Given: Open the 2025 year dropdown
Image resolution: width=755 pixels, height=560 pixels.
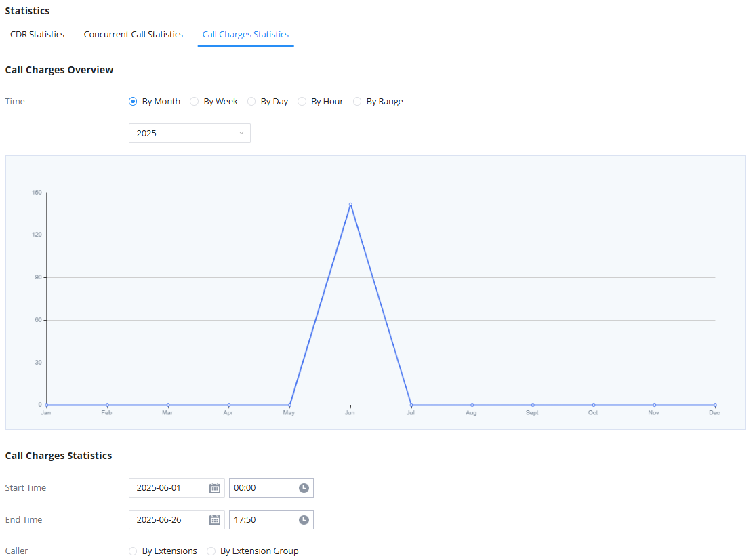Looking at the screenshot, I should [190, 133].
